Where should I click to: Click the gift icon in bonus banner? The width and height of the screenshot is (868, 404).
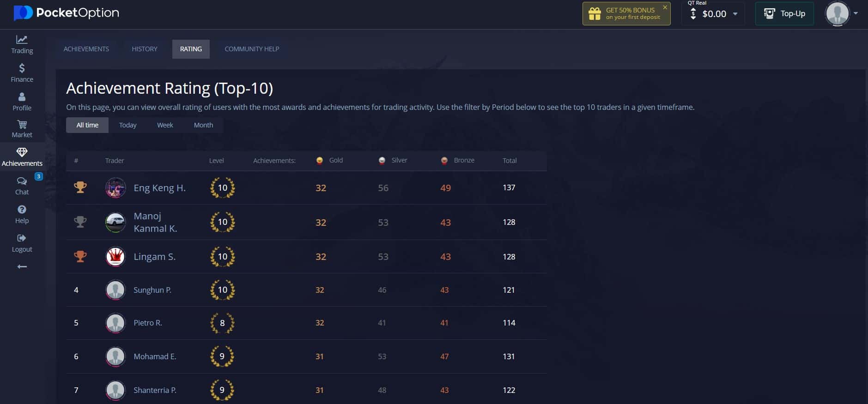(x=595, y=14)
